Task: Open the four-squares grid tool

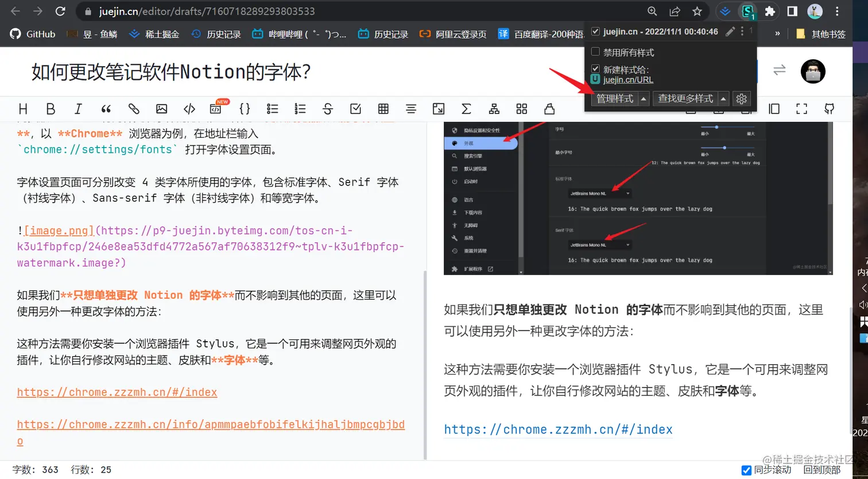Action: 522,109
